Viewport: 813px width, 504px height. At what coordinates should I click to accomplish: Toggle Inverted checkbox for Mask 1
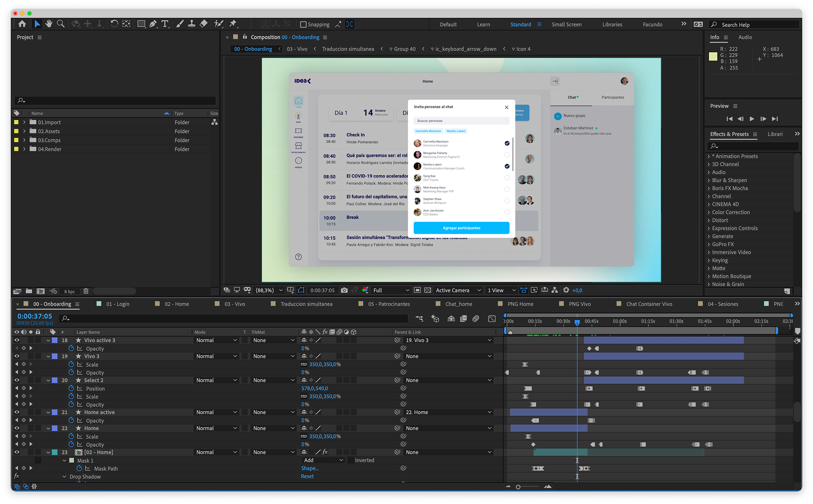pyautogui.click(x=351, y=460)
